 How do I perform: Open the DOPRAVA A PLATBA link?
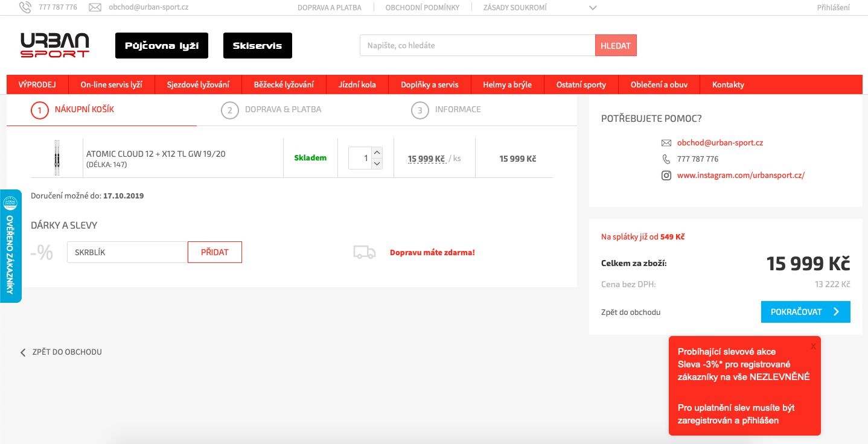tap(330, 8)
